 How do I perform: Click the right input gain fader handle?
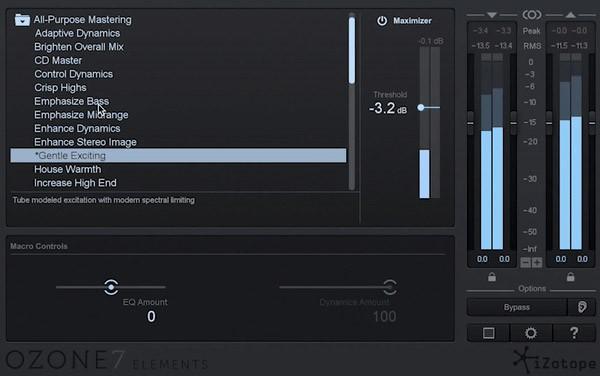click(514, 123)
